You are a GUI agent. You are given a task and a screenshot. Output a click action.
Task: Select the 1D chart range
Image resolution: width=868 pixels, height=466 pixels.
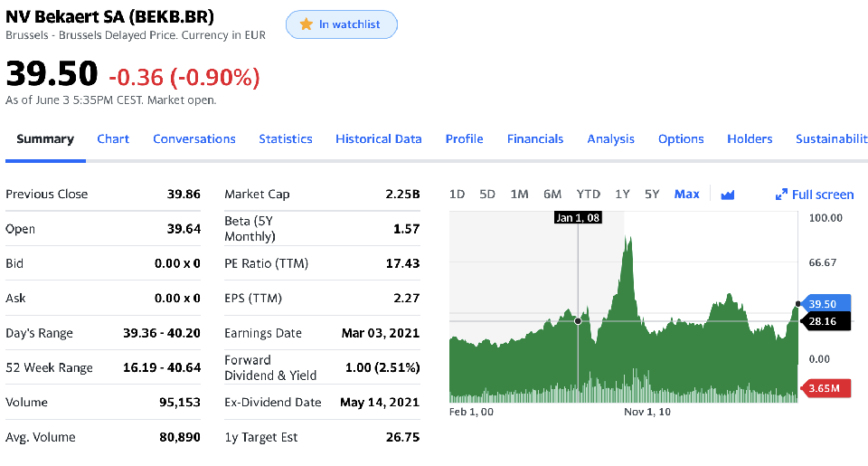[x=457, y=195]
